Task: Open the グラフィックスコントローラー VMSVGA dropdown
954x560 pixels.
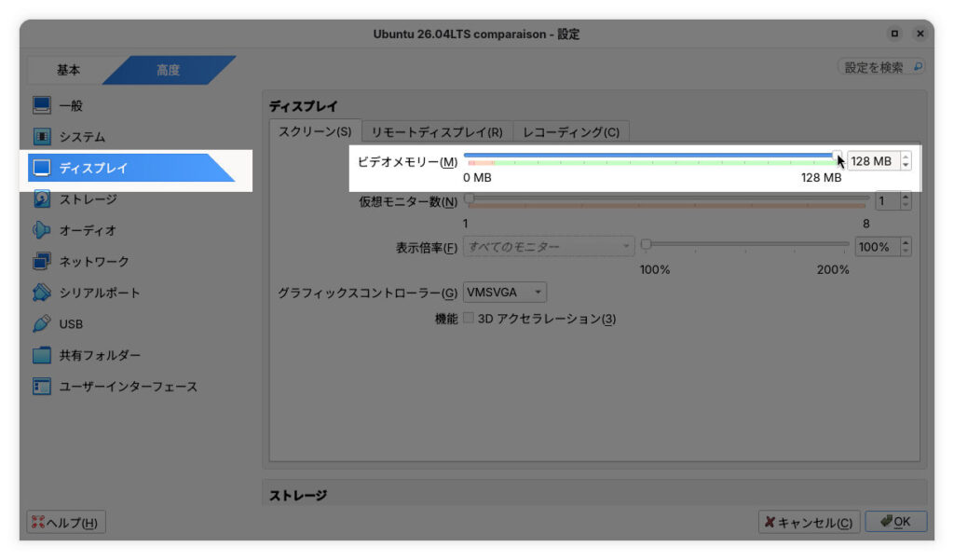Action: coord(504,293)
